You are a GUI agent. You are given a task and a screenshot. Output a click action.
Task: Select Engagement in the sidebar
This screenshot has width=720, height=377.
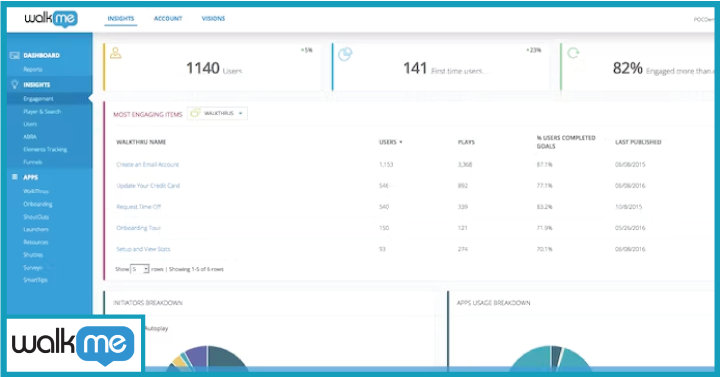click(39, 99)
